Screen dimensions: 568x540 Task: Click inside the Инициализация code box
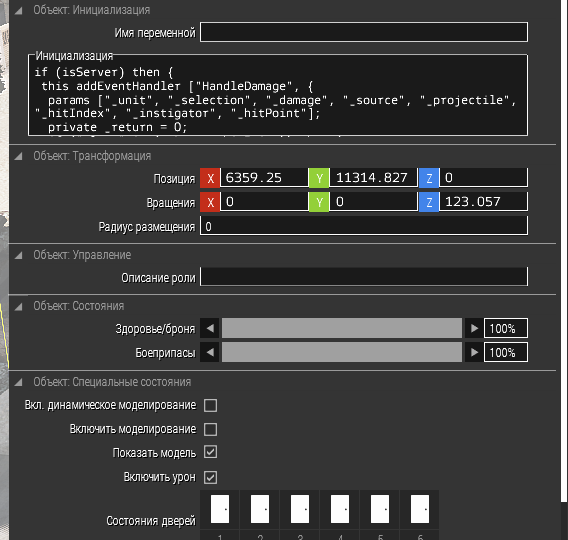click(278, 95)
